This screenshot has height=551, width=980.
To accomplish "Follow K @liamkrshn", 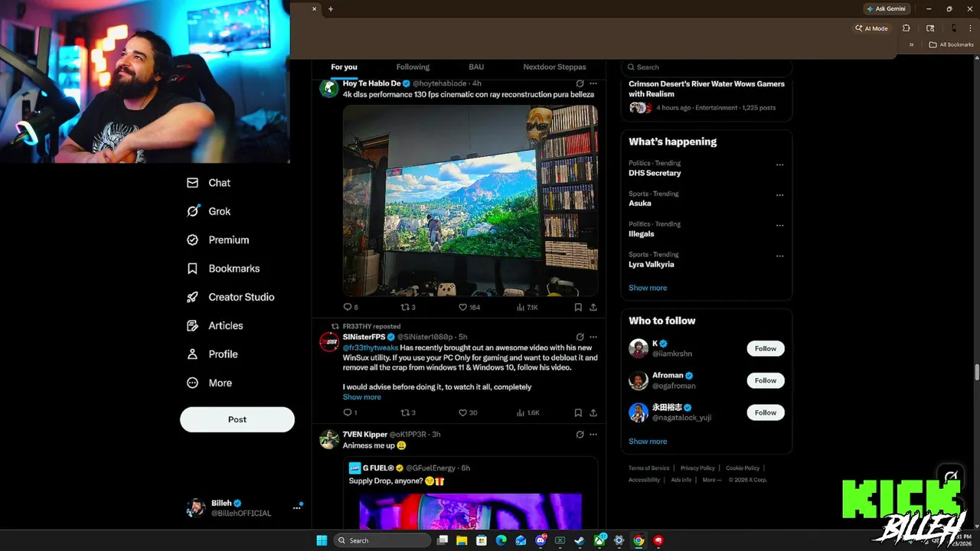I will pyautogui.click(x=766, y=348).
